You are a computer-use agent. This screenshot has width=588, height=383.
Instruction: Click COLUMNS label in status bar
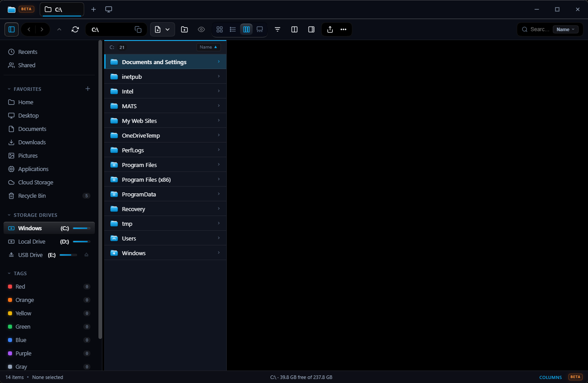[551, 377]
